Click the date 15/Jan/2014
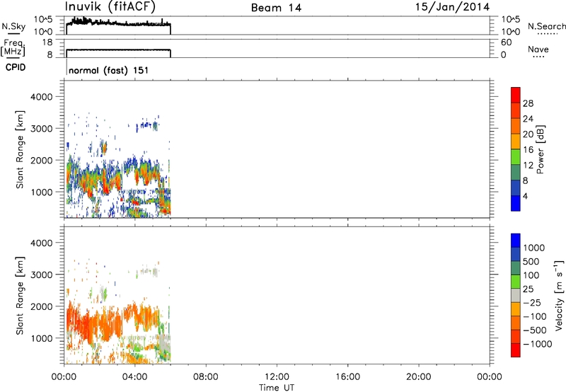This screenshot has height=392, width=566. [452, 7]
